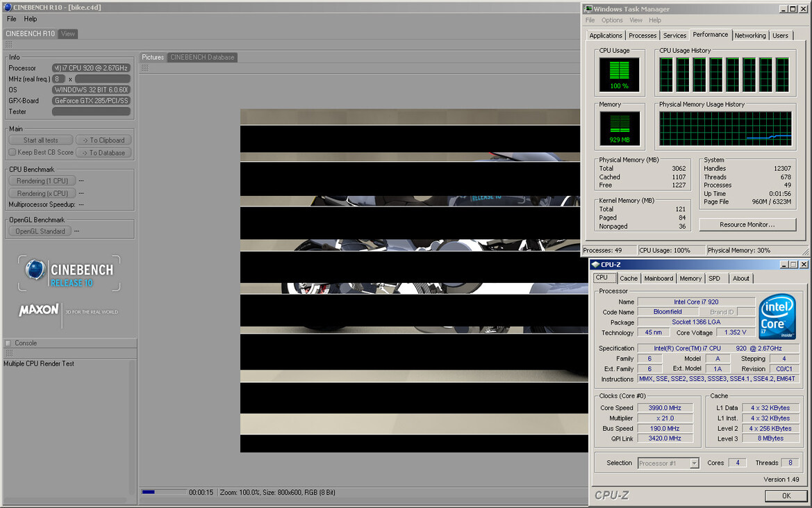Click the MHz multiplier field showing 8
Screen dimensions: 812x508
58,79
